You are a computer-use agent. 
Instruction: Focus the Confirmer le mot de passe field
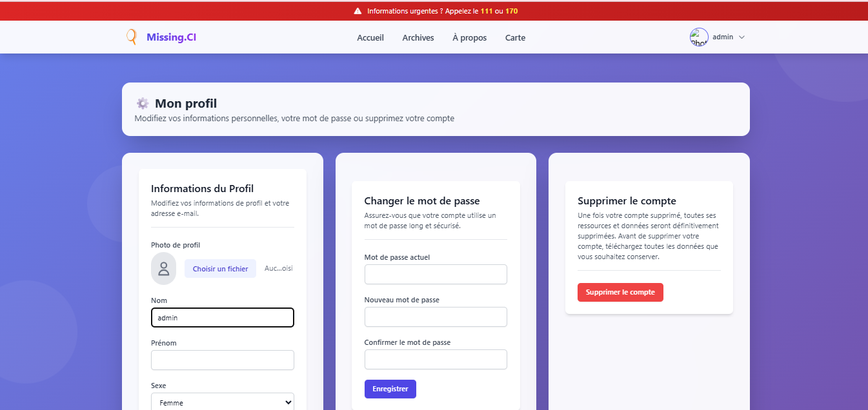tap(436, 359)
